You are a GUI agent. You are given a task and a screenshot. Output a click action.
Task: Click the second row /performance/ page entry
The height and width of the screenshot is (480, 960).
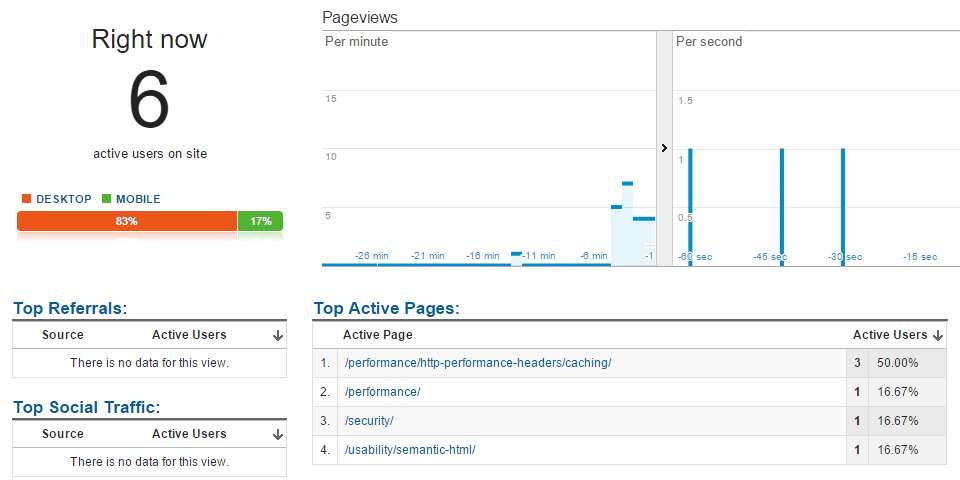pyautogui.click(x=381, y=392)
